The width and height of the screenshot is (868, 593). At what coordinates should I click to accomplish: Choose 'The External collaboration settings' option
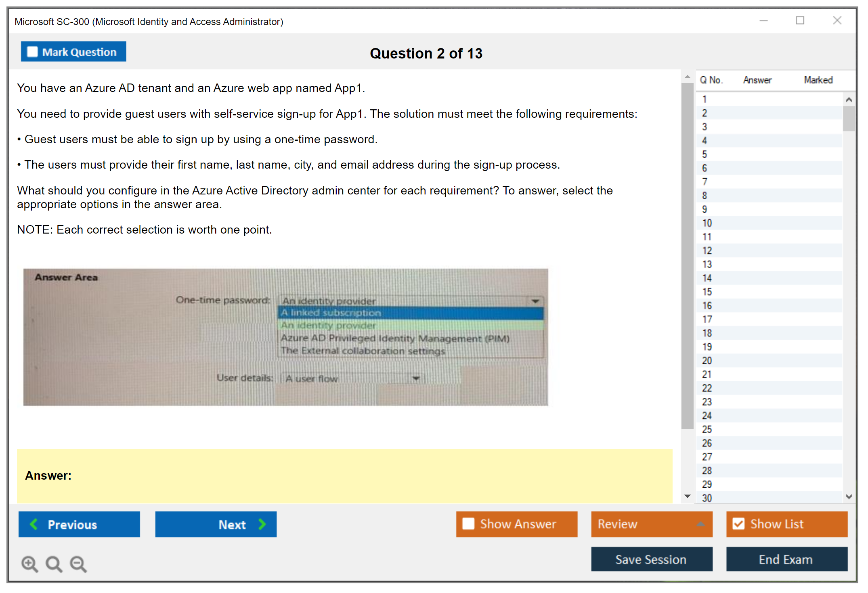click(363, 351)
